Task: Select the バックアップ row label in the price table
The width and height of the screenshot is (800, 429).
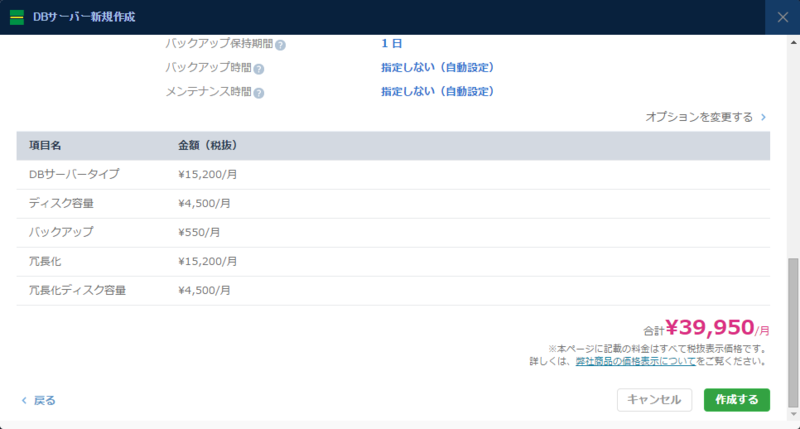Action: click(61, 232)
